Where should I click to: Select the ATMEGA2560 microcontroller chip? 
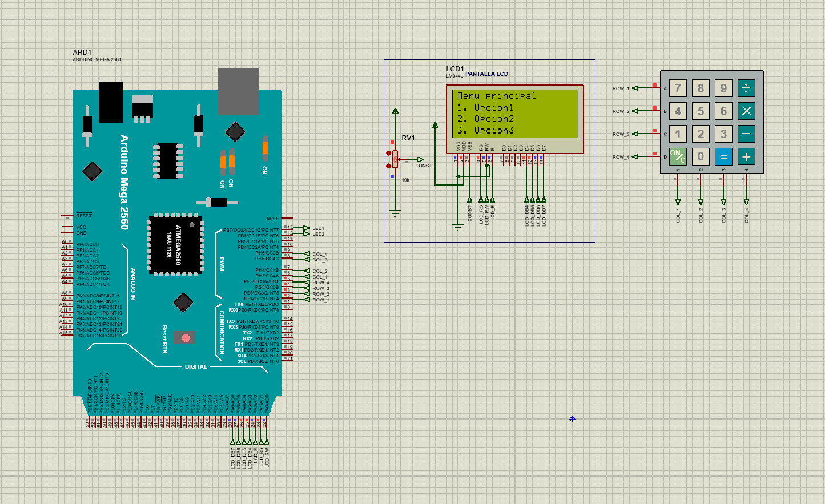click(x=175, y=244)
